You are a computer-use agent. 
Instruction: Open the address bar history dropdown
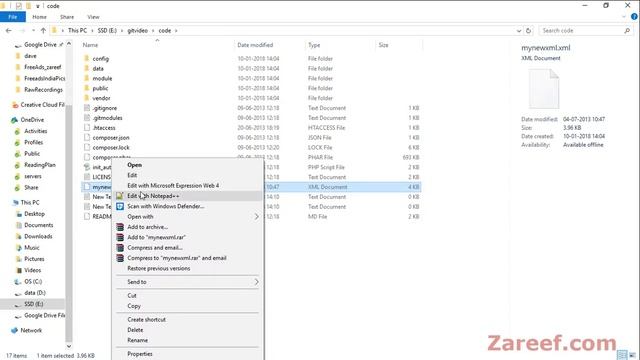(x=519, y=31)
